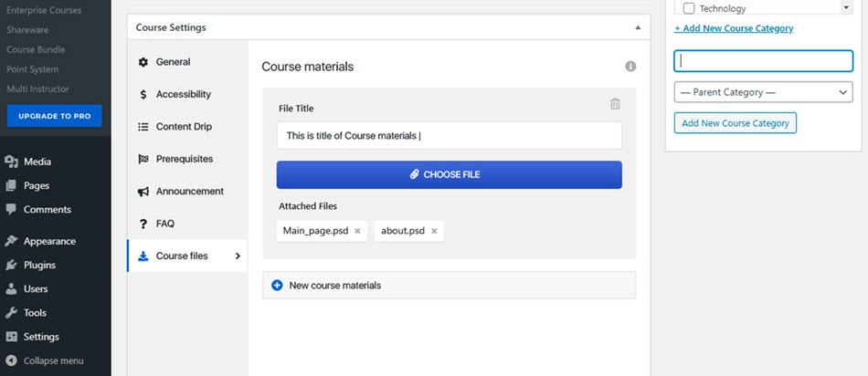Click the Course files chevron arrow
Screen dimensions: 868x376
pyautogui.click(x=238, y=256)
